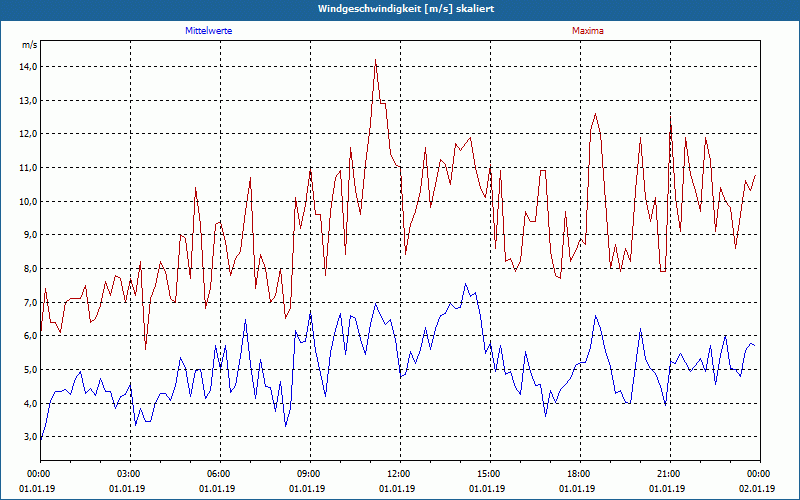The width and height of the screenshot is (800, 500).
Task: Click the '4,0' y-axis value
Action: pos(31,404)
